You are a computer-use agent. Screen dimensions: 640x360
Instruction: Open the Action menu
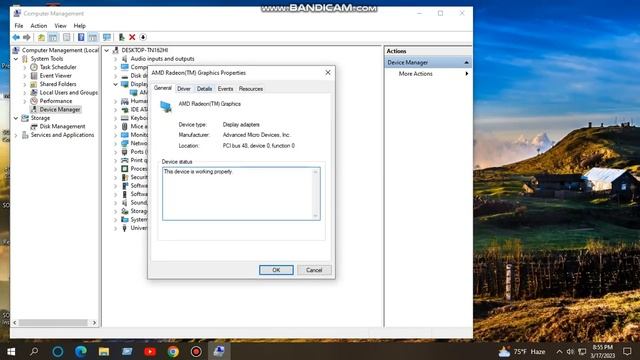(x=39, y=26)
